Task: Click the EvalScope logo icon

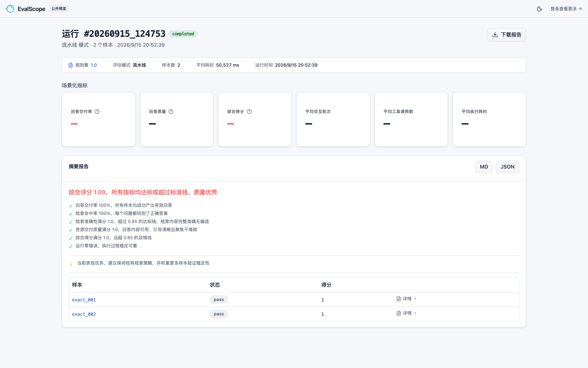Action: 10,9
